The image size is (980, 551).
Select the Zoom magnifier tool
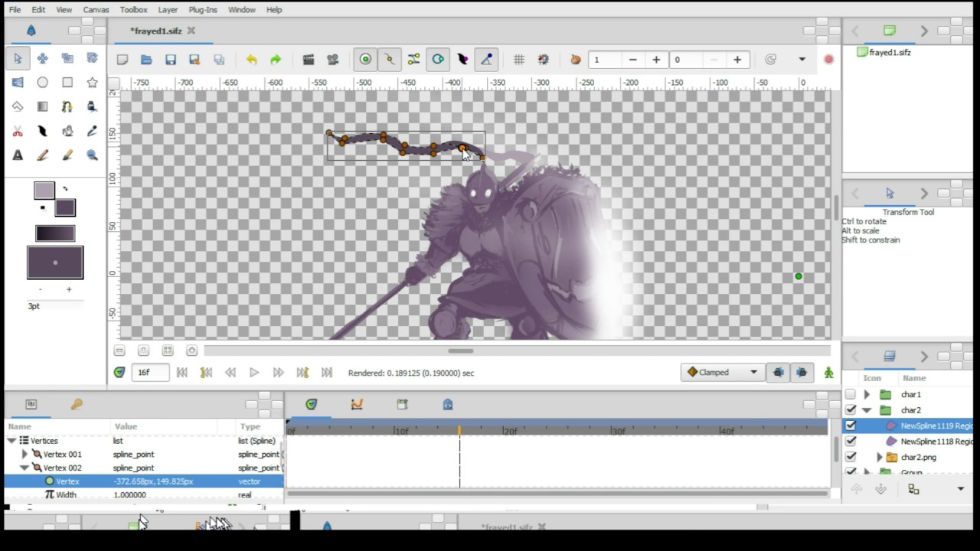[x=93, y=155]
